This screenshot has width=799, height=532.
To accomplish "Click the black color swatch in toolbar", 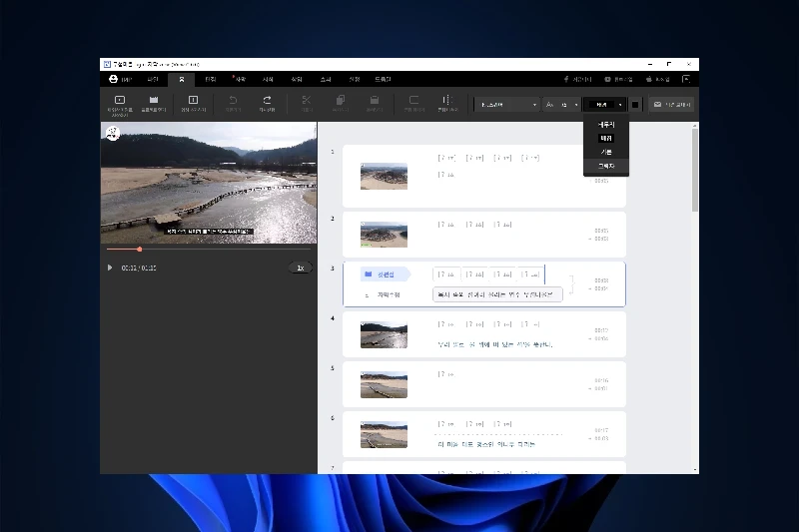I will point(635,104).
